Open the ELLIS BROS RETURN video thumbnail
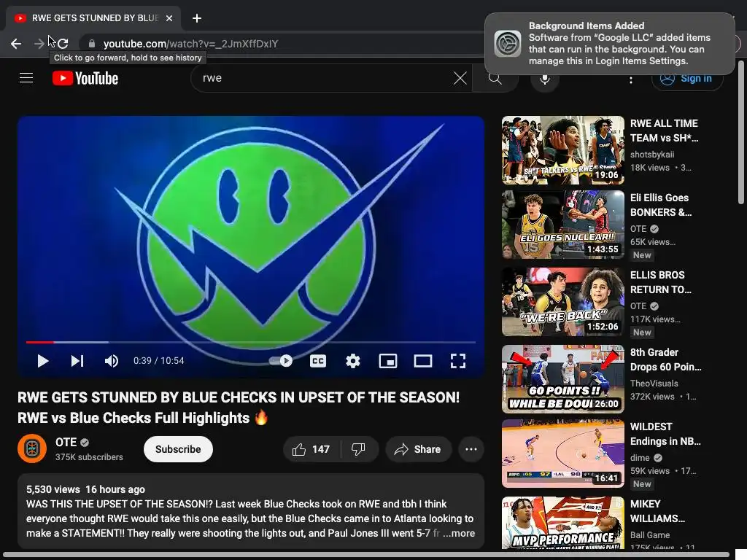This screenshot has height=560, width=747. 562,302
